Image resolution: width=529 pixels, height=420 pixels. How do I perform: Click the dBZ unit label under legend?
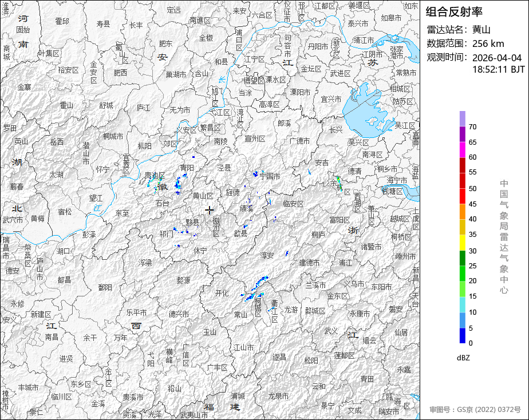(463, 358)
